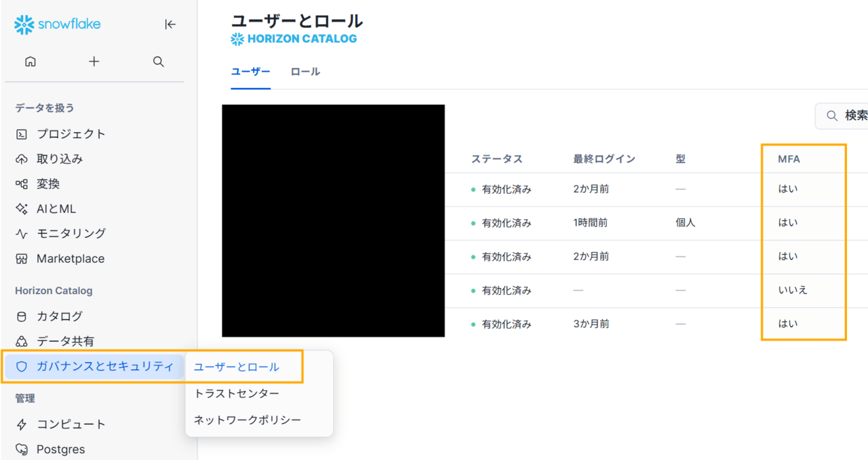Click the Snowflake logo in sidebar

[58, 24]
